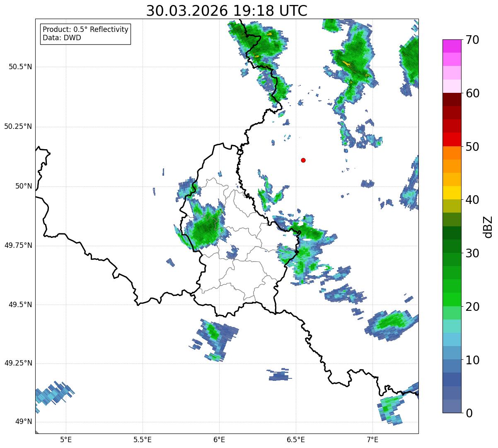498x448 pixels.
Task: Click the bright red colorbar segment just above 50
Action: pyautogui.click(x=452, y=140)
